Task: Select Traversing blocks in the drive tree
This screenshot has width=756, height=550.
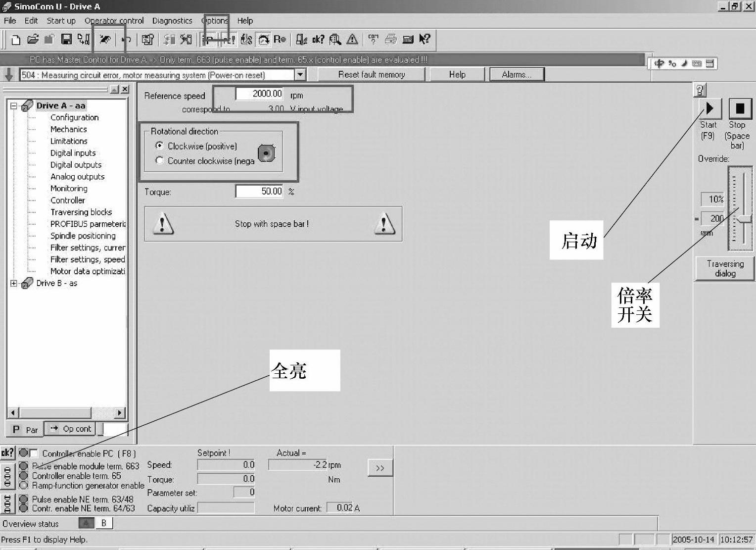Action: point(81,212)
